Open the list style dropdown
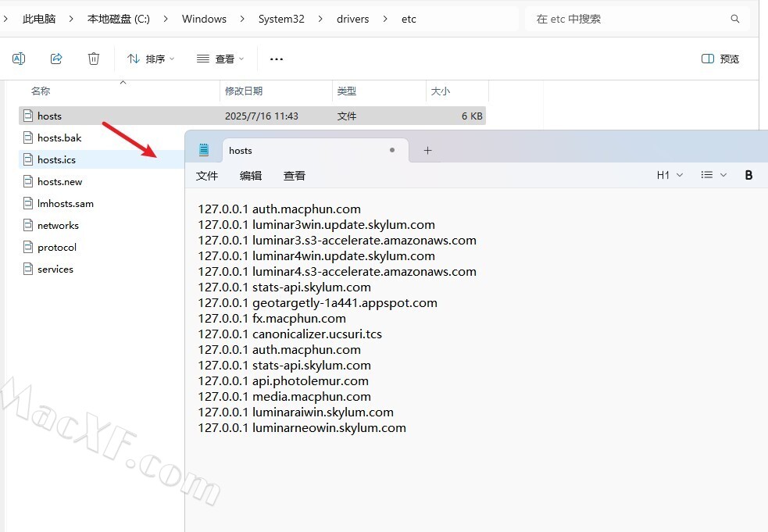 click(713, 175)
